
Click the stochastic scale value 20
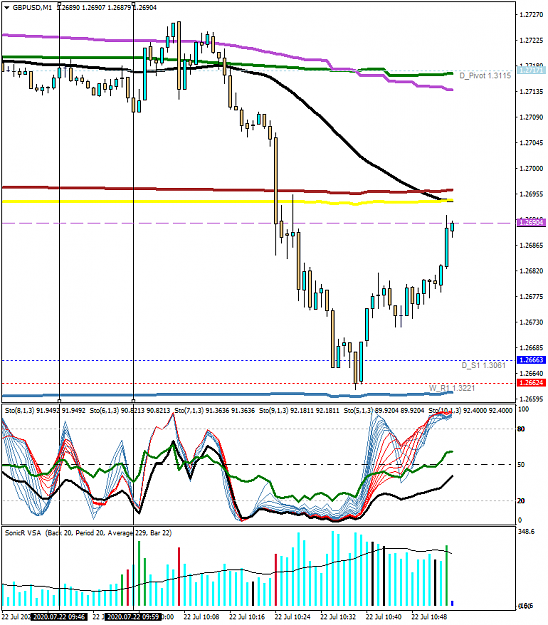tap(521, 501)
